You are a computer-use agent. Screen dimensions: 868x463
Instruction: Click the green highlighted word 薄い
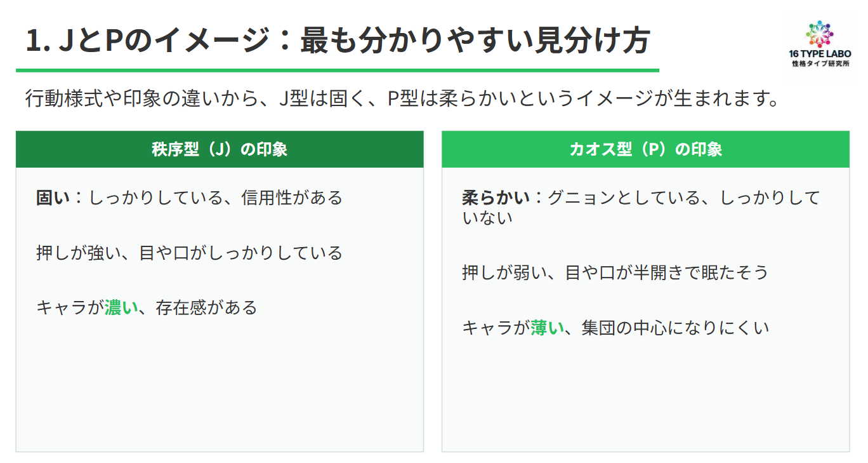tap(547, 328)
